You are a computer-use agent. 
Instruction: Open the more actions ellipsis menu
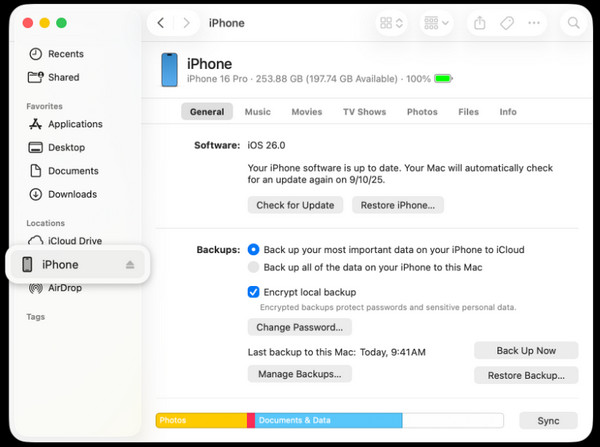pos(534,23)
